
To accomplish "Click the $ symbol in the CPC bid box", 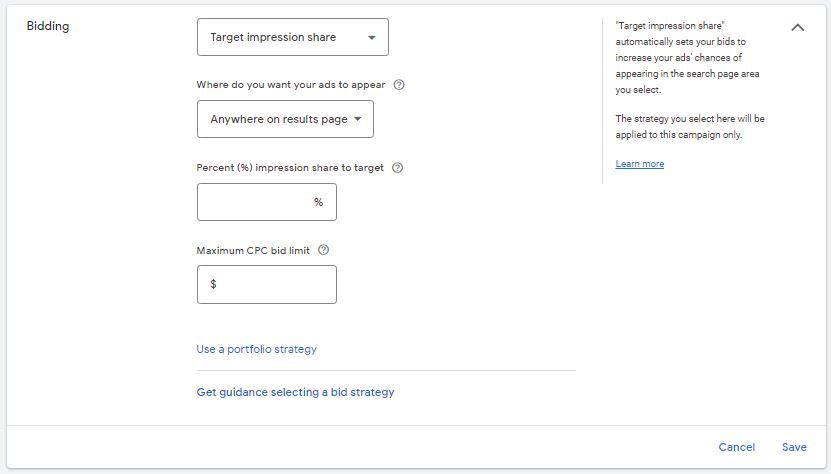I will [x=213, y=285].
